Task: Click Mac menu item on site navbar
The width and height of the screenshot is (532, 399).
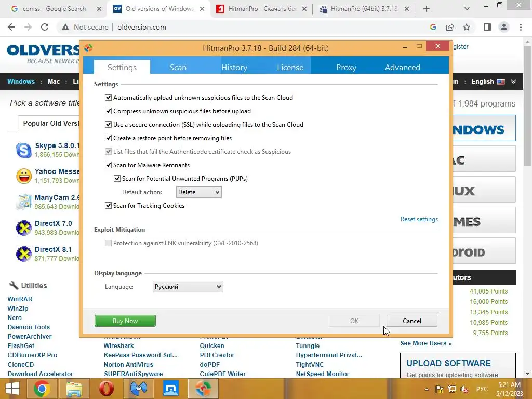Action: point(54,82)
